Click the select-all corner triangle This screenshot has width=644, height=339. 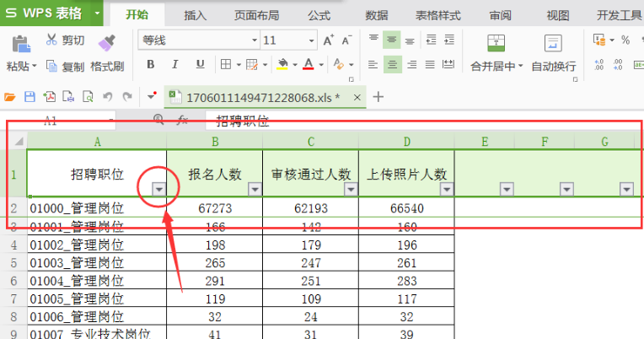tap(18, 142)
